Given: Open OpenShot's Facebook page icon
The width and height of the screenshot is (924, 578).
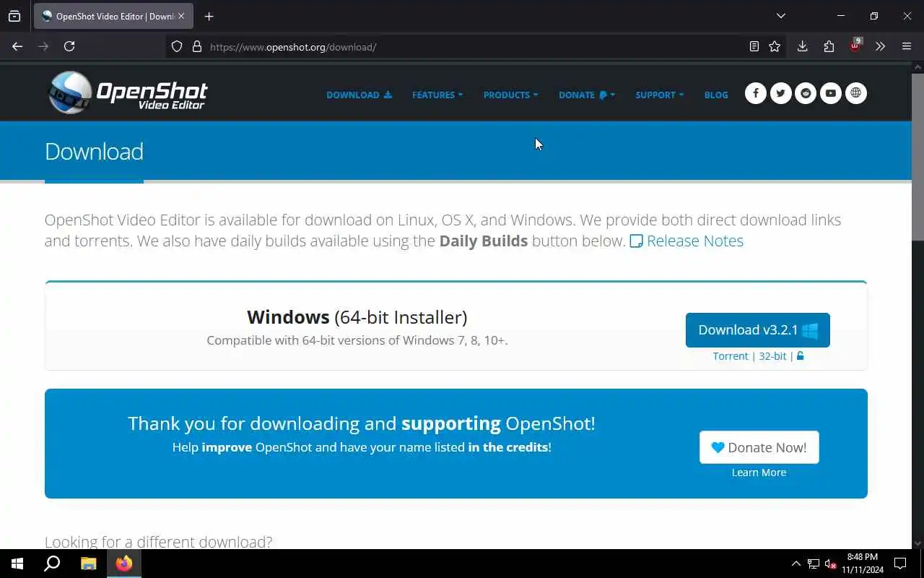Looking at the screenshot, I should (x=756, y=93).
